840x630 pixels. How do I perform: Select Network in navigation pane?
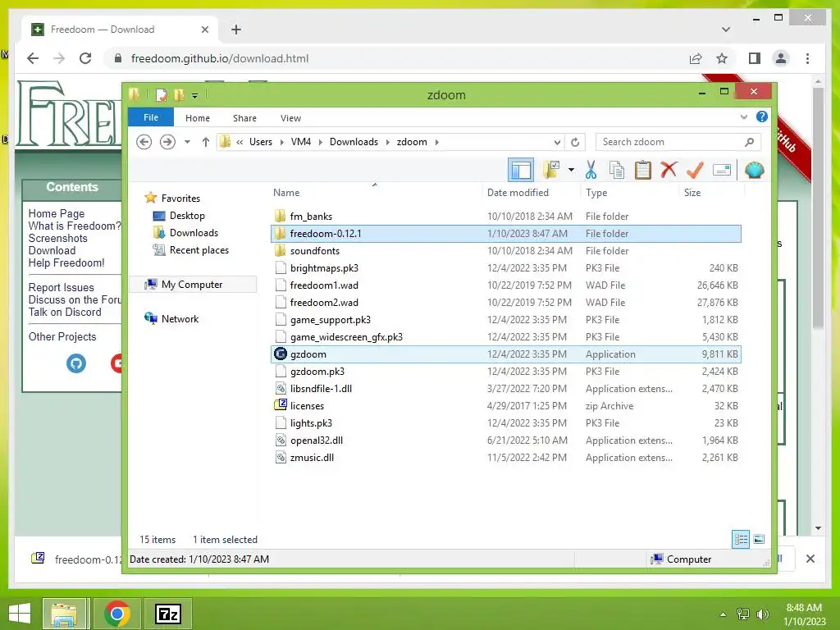click(x=171, y=319)
